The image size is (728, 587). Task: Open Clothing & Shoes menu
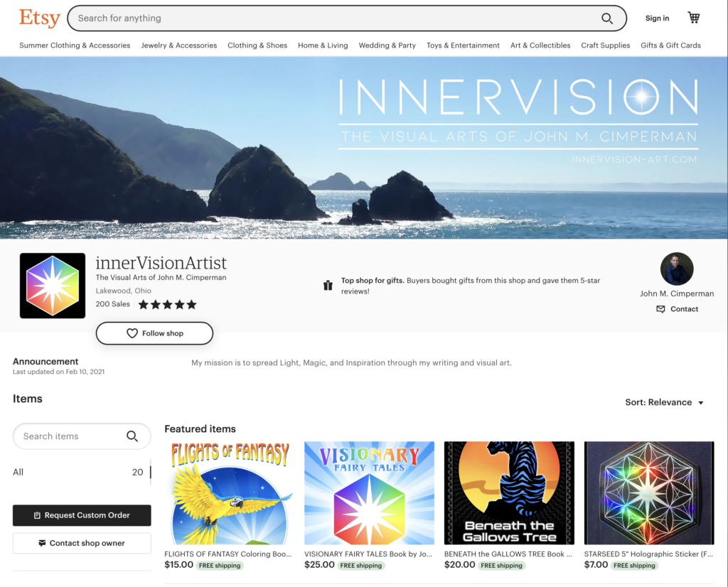click(x=257, y=45)
